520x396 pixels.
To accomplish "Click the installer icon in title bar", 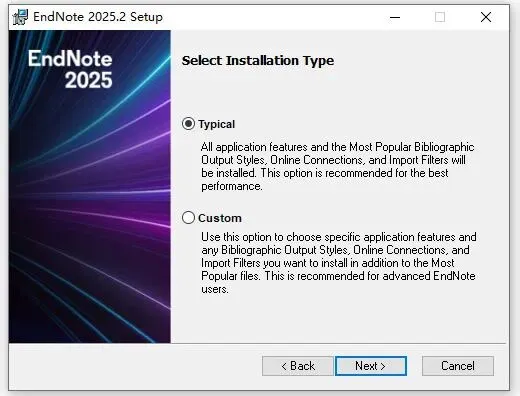I will click(20, 17).
